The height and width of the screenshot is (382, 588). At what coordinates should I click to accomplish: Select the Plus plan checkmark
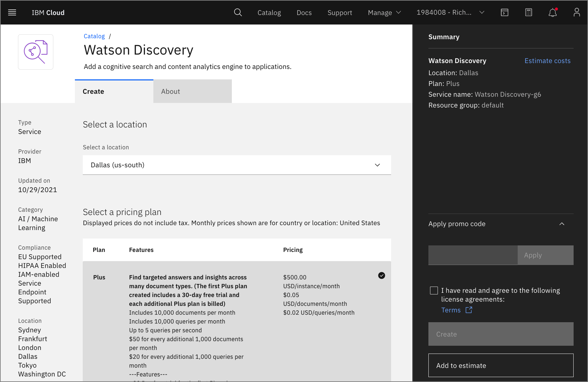(x=381, y=275)
